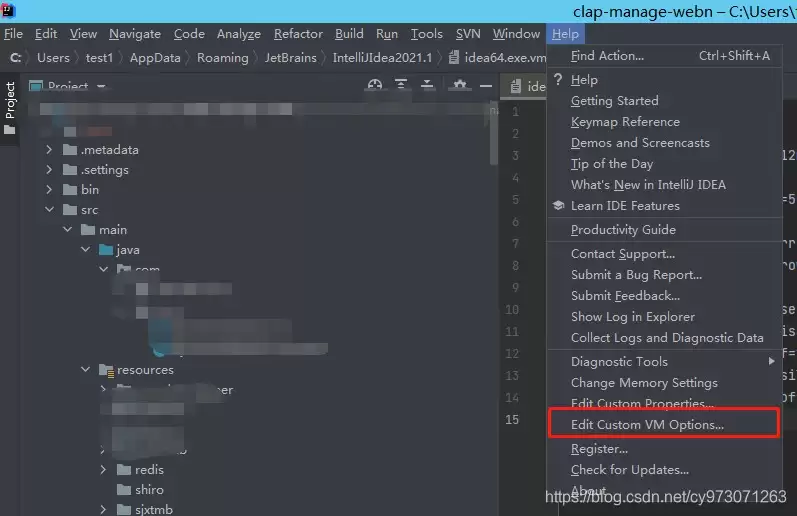
Task: Click the JetBrains breadcrumb segment
Action: coord(290,57)
